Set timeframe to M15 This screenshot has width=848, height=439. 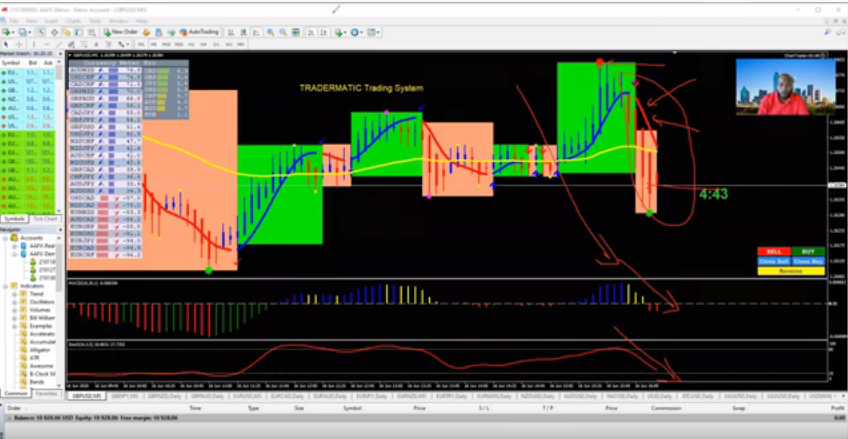(x=166, y=44)
